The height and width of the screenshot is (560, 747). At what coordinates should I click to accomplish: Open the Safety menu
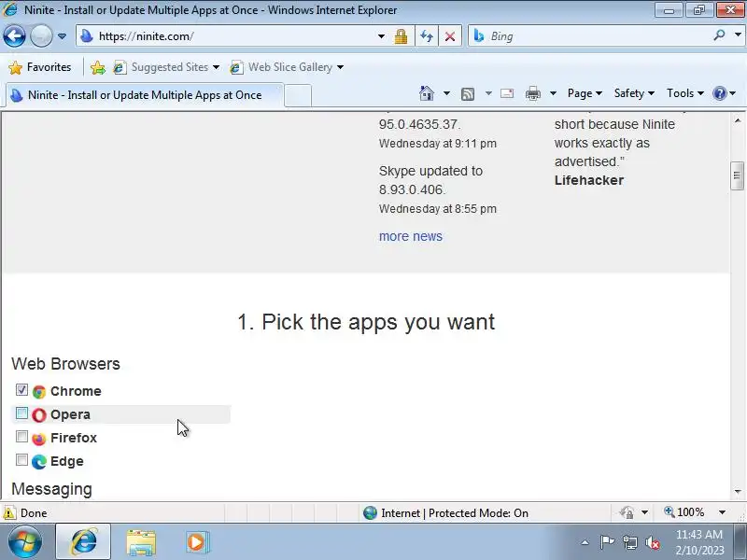pos(634,93)
